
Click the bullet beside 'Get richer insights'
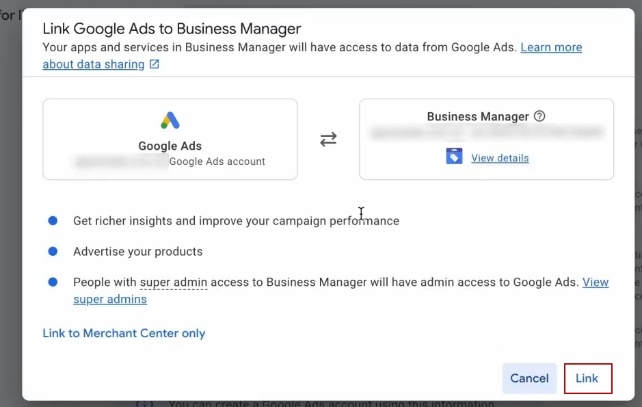point(52,220)
